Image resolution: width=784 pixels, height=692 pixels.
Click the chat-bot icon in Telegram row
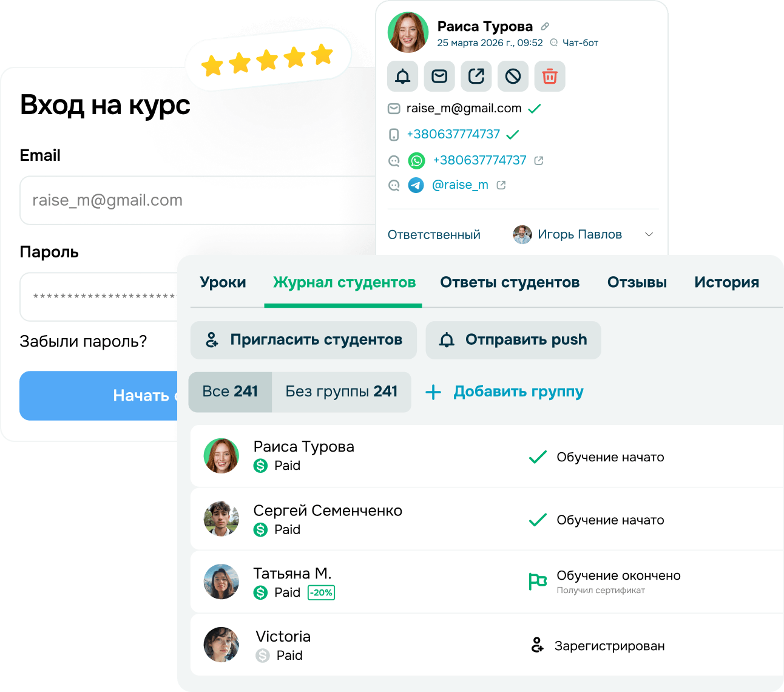tap(394, 185)
